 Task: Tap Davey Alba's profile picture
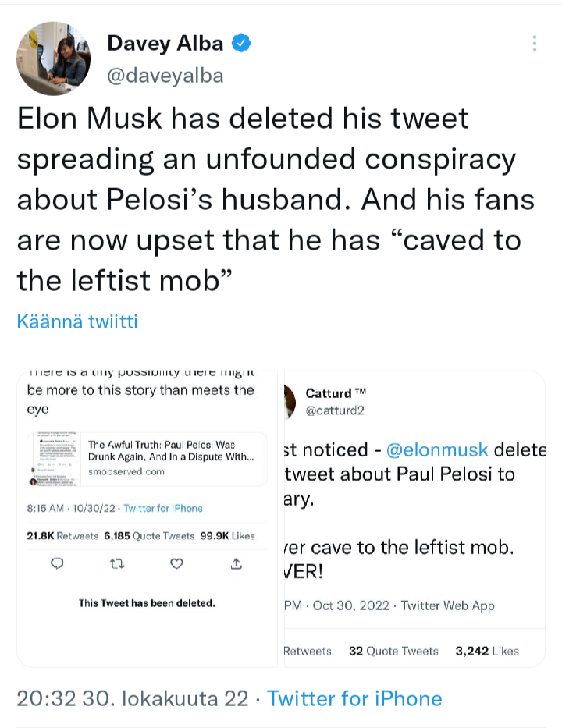pos(53,59)
